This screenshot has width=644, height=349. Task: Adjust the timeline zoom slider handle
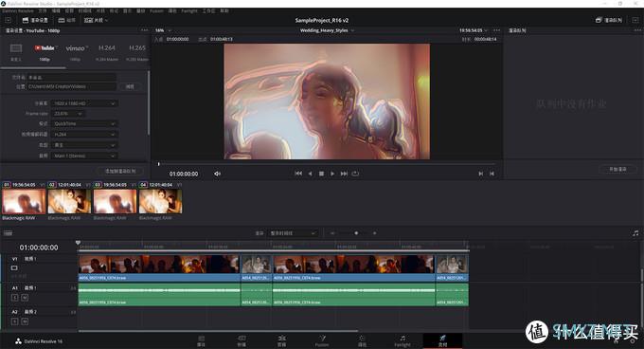[x=356, y=233]
